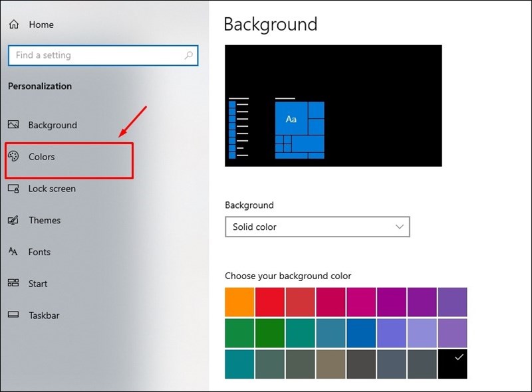This screenshot has width=532, height=392.
Task: Click the Colors palette icon
Action: (14, 157)
